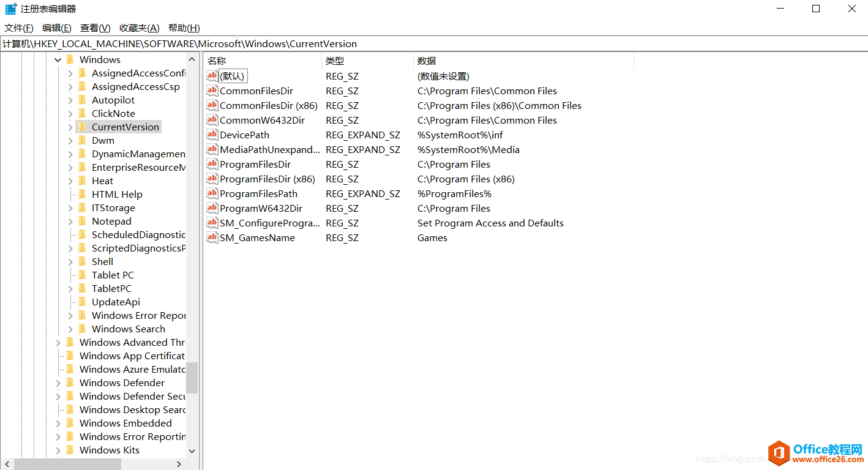Screen dimensions: 868x470
Task: Sort values by the 名称 column header
Action: pyautogui.click(x=262, y=61)
